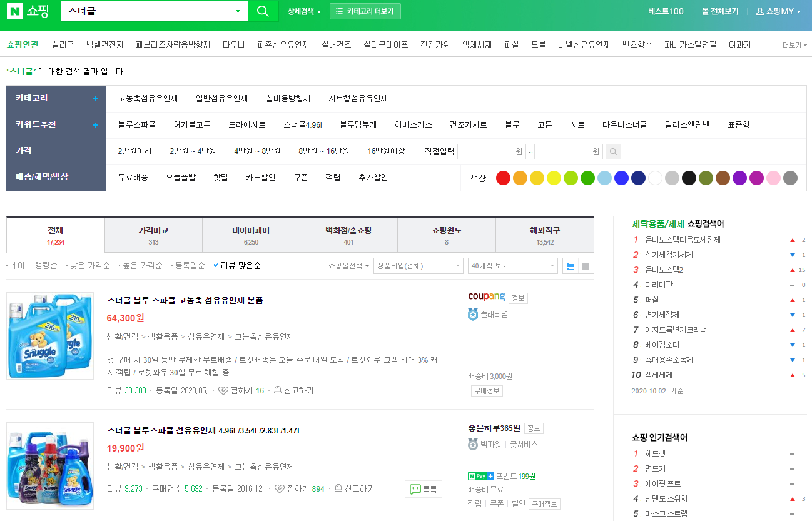
Task: Click 고농축섬유유연제 category filter
Action: pos(148,99)
